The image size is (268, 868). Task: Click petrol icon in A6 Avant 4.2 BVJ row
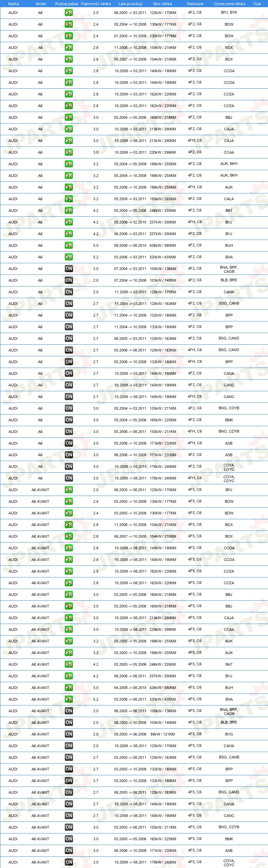[x=69, y=676]
